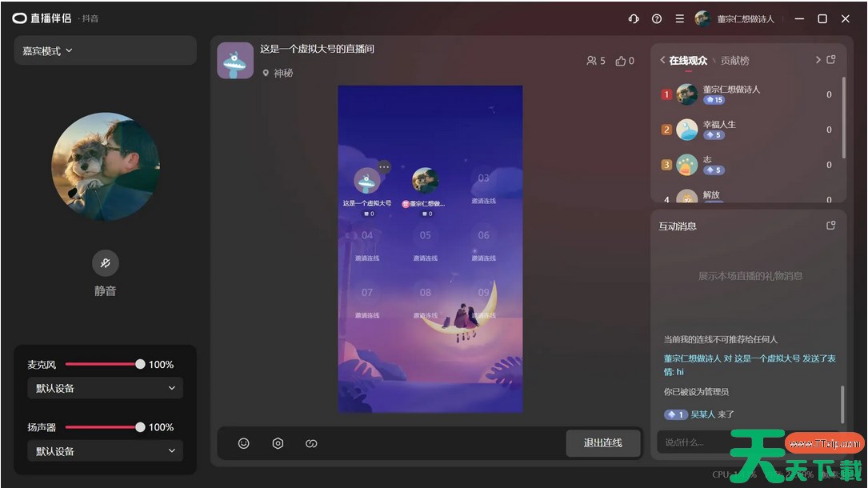Click the pop-out icon on the 互动消息 panel
868x488 pixels.
(x=830, y=226)
